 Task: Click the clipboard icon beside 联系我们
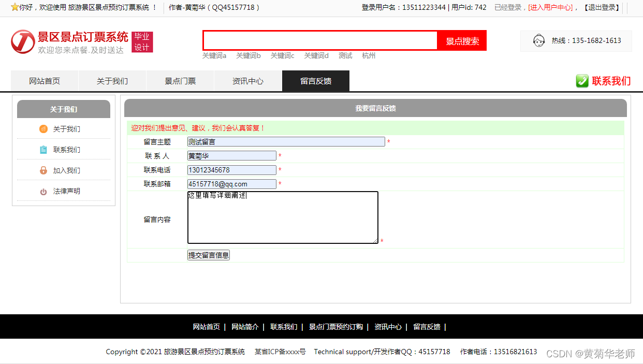43,150
